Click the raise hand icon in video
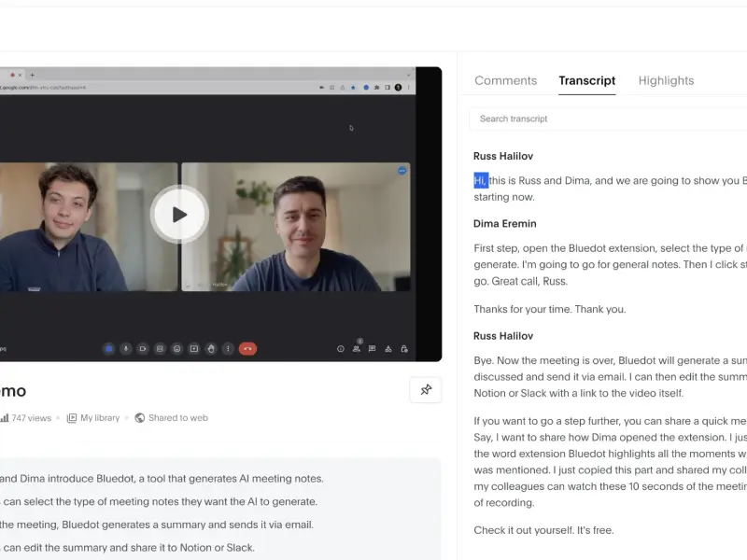This screenshot has height=560, width=747. 211,349
